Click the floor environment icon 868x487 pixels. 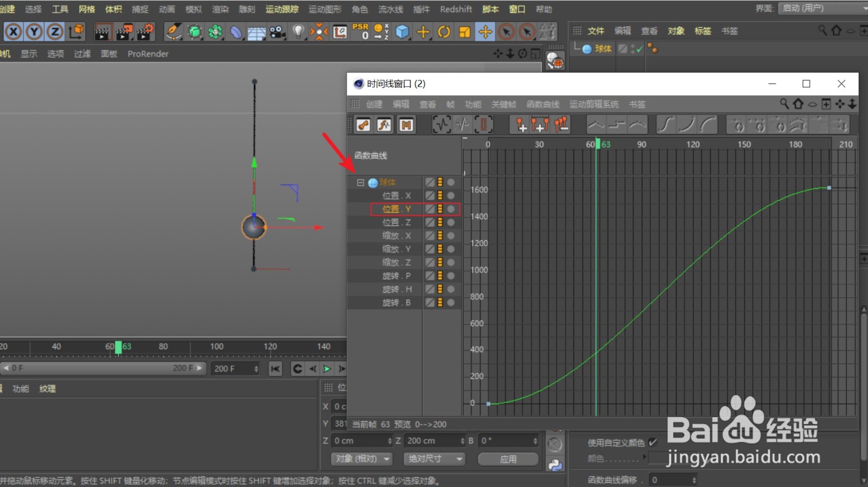point(257,33)
